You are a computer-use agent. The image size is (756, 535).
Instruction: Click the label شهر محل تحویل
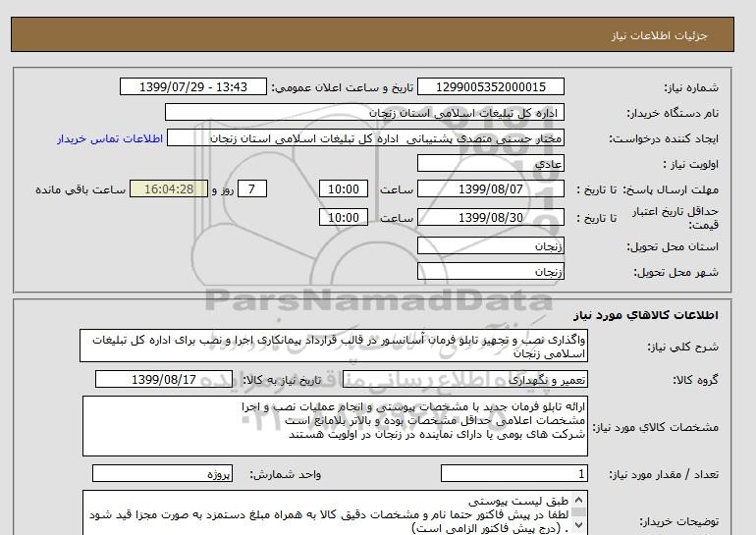point(675,272)
